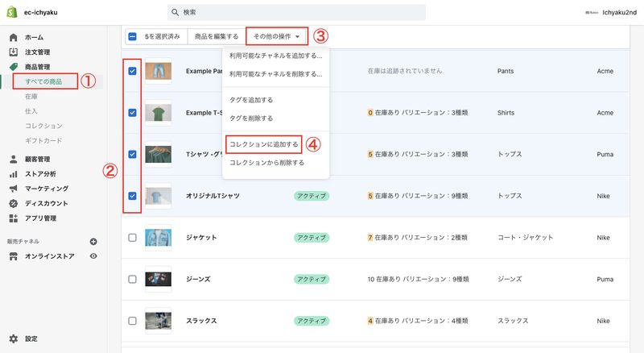The width and height of the screenshot is (644, 353).
Task: Click オンラインストア storefront icon
Action: tap(13, 256)
